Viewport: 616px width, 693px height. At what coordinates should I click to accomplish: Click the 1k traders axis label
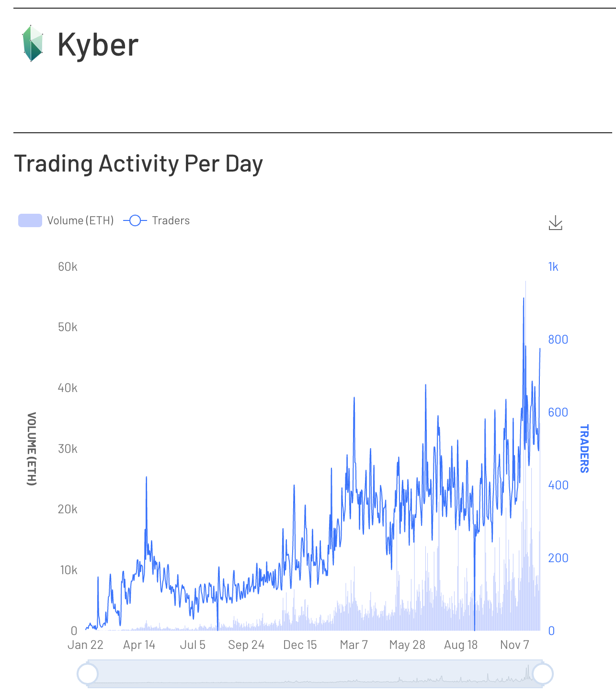pos(553,267)
